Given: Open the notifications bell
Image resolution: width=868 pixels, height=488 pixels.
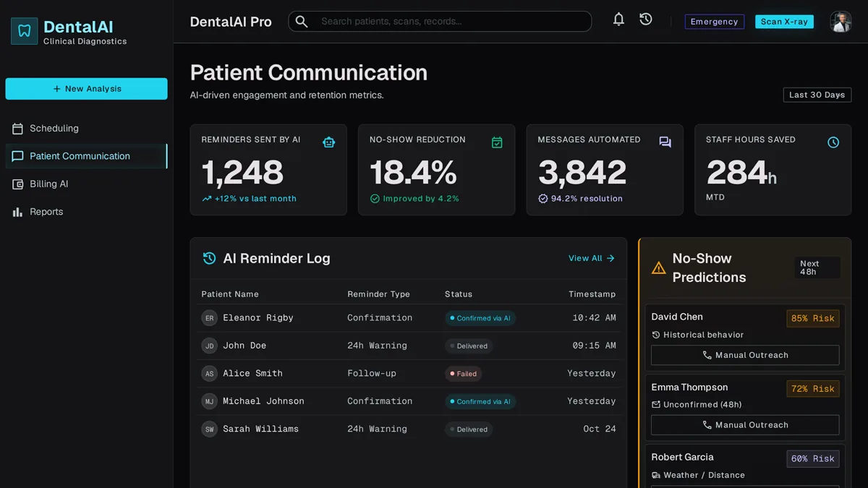Looking at the screenshot, I should [618, 20].
